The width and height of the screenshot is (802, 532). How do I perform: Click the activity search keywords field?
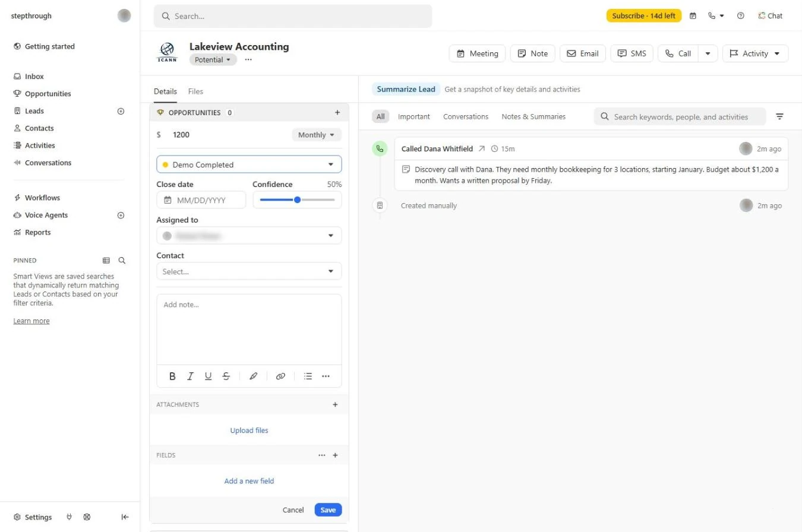[x=680, y=116]
